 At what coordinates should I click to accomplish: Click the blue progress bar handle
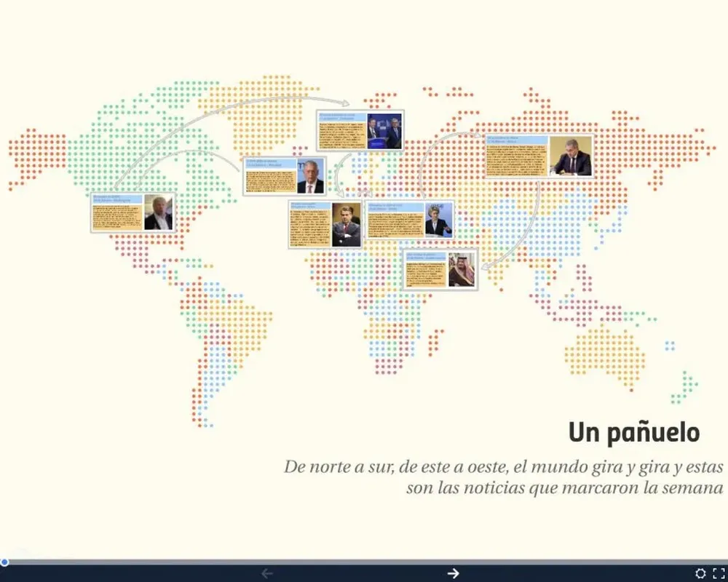point(4,562)
